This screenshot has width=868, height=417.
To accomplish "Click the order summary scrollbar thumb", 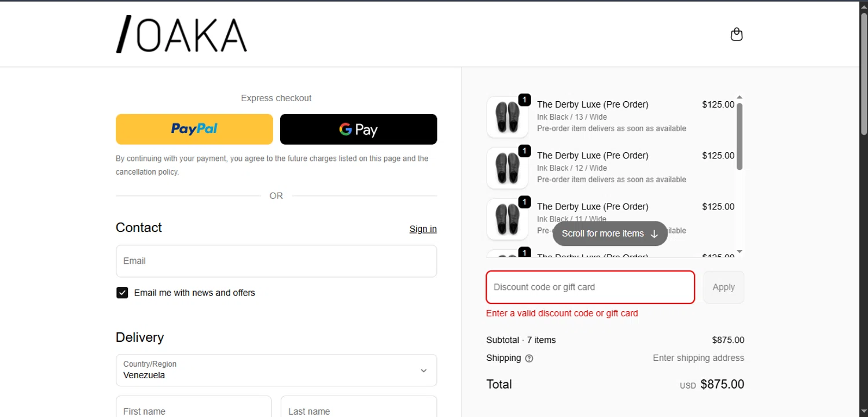I will pos(740,136).
